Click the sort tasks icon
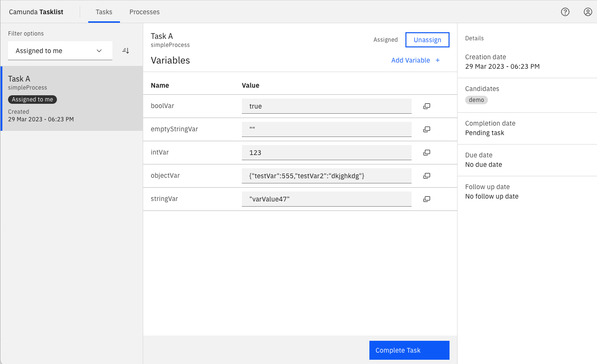The image size is (597, 364). [x=126, y=51]
